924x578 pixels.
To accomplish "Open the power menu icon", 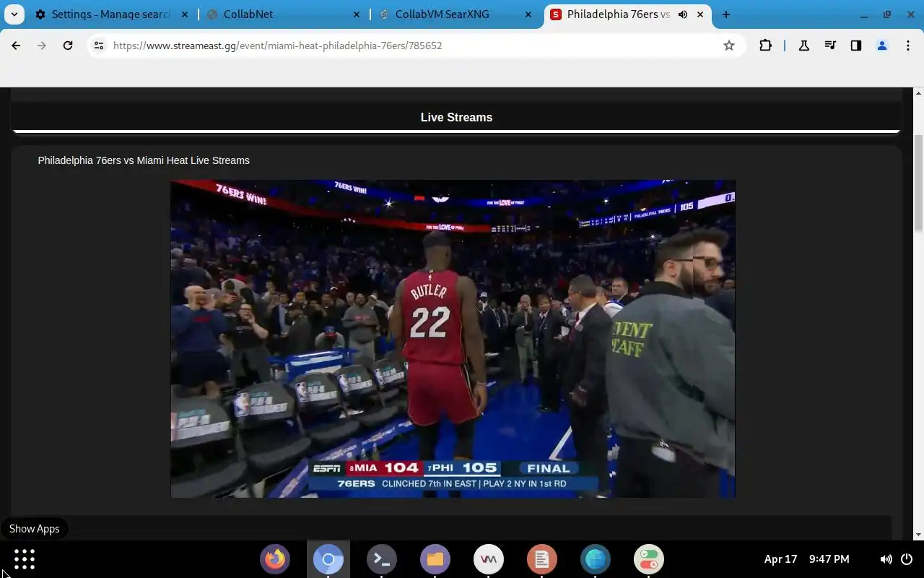I will (x=907, y=559).
